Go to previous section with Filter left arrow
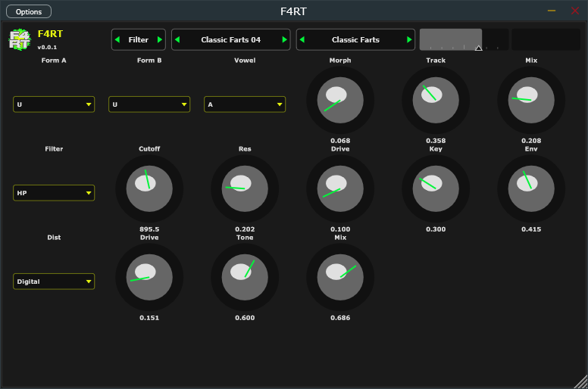588x389 pixels. 117,39
